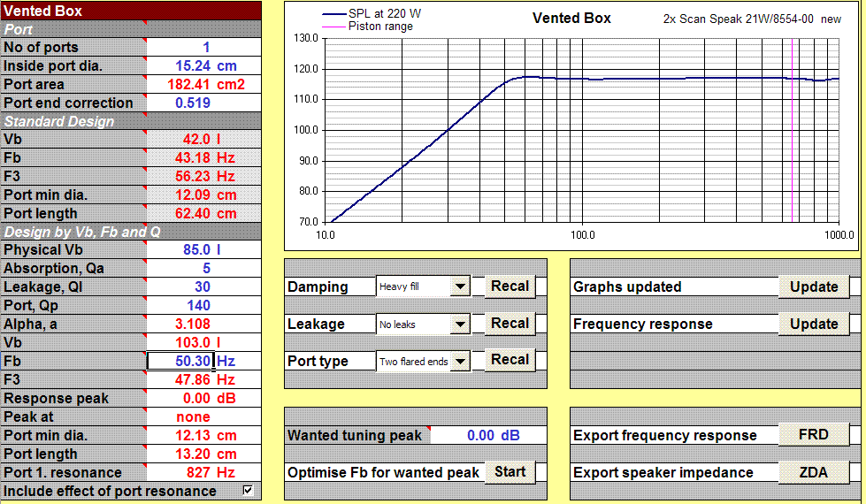Click the magenta piston range marker line
Image resolution: width=866 pixels, height=504 pixels.
[x=792, y=130]
